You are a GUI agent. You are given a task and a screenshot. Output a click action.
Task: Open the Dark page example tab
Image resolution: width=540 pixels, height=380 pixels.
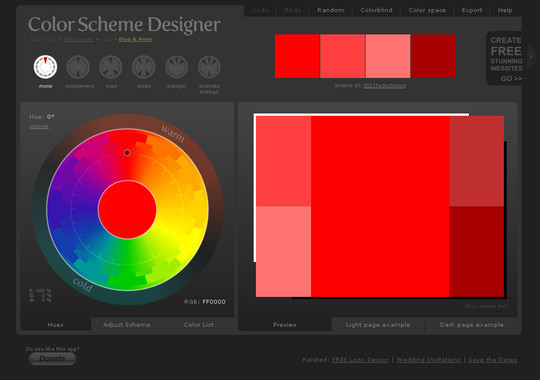[x=471, y=325]
